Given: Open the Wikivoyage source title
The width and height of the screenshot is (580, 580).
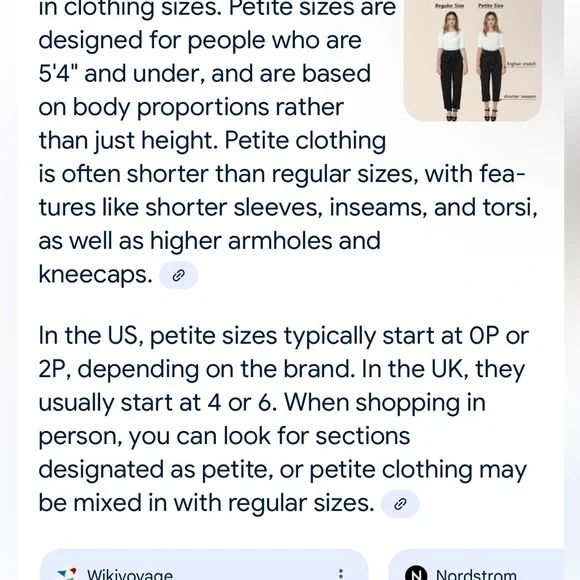Looking at the screenshot, I should point(130,574).
